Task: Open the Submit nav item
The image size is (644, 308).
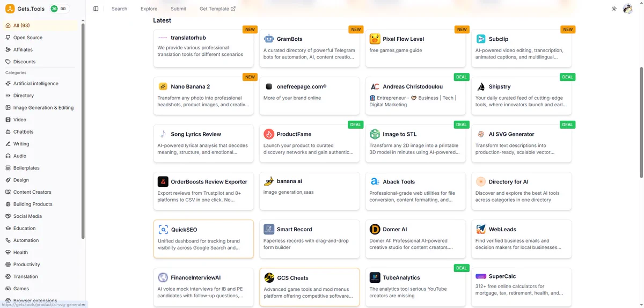Action: click(x=178, y=9)
